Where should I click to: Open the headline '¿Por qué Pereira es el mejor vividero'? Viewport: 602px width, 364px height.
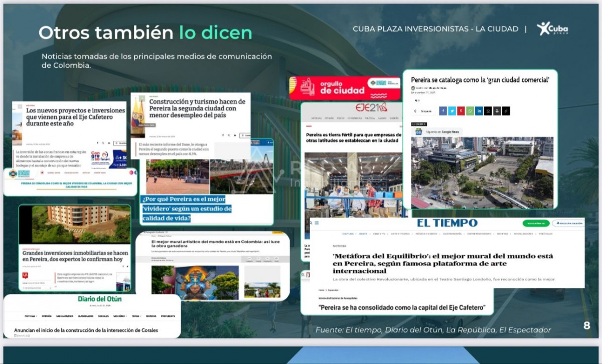(187, 209)
